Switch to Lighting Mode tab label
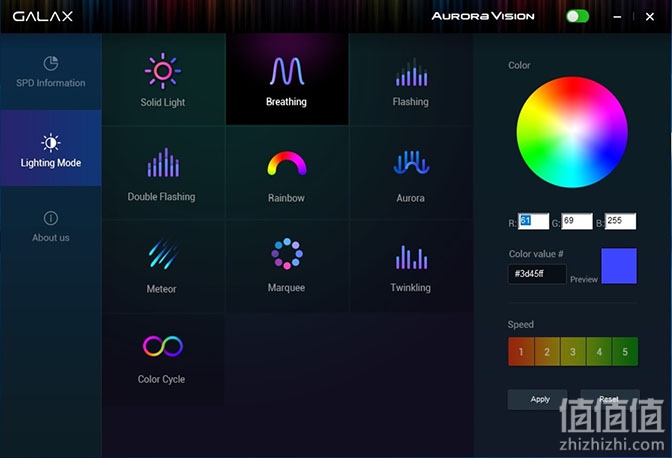Image resolution: width=672 pixels, height=458 pixels. [51, 163]
